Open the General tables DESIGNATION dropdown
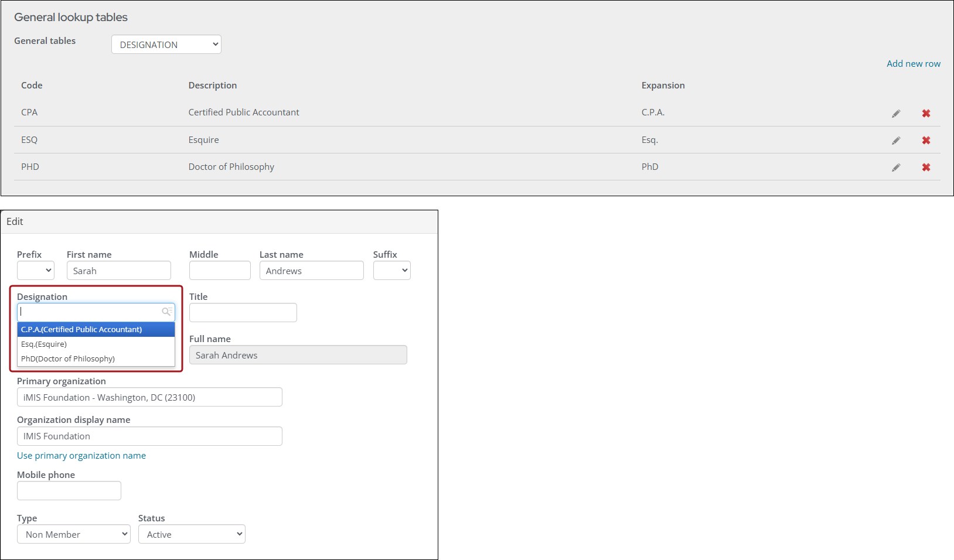954x560 pixels. 166,45
